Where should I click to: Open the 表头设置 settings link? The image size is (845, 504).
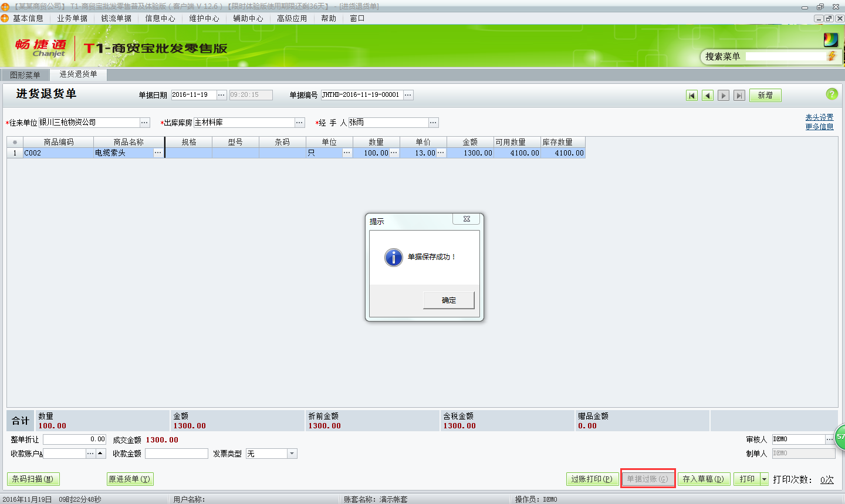[x=819, y=117]
